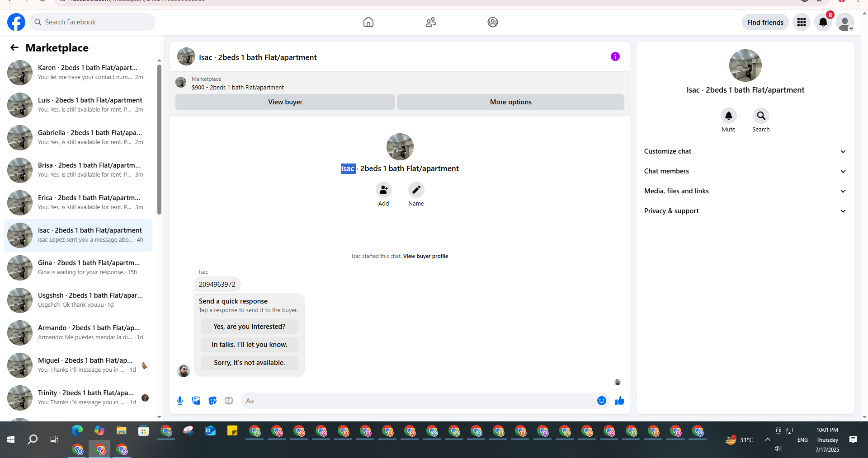Expand Media, files and links section
The width and height of the screenshot is (868, 458).
(x=745, y=191)
